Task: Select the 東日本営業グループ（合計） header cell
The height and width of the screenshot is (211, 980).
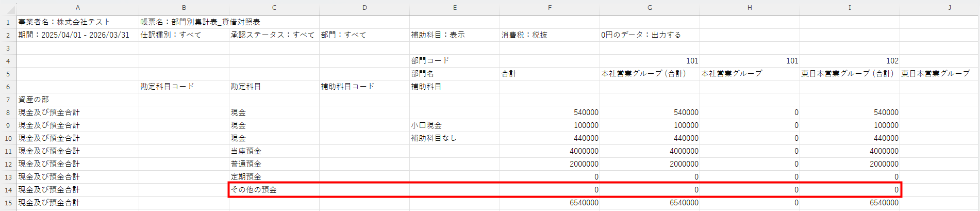Action: click(x=847, y=74)
